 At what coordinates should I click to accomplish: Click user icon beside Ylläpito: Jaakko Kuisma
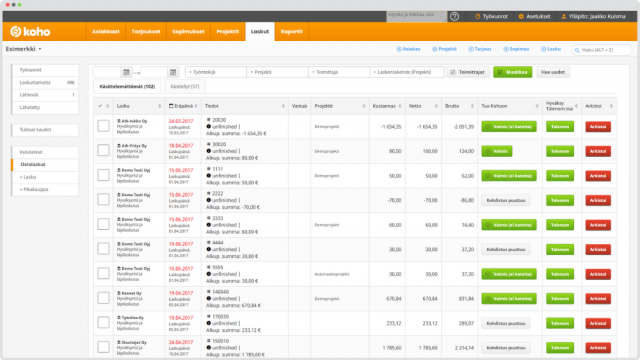(564, 17)
